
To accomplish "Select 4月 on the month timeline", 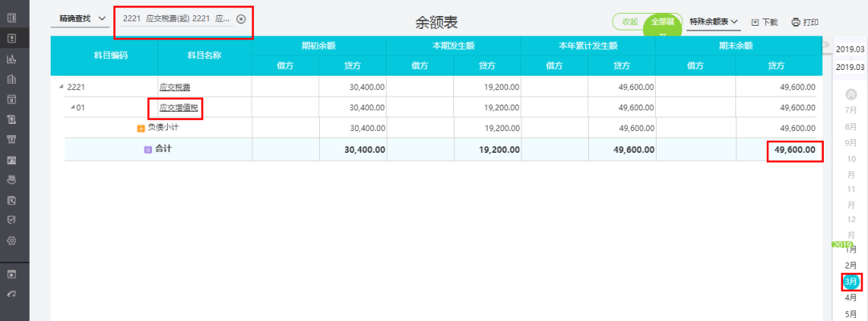I will (x=851, y=298).
